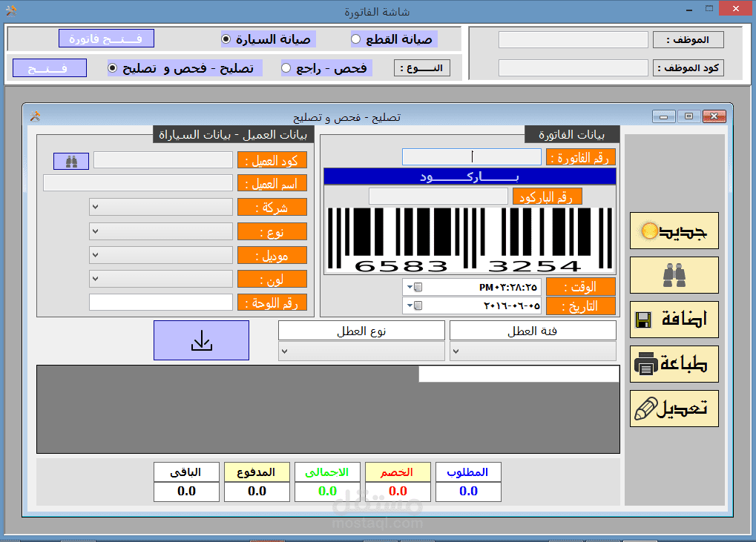
Task: Click the فتح (open) button
Action: [50, 68]
